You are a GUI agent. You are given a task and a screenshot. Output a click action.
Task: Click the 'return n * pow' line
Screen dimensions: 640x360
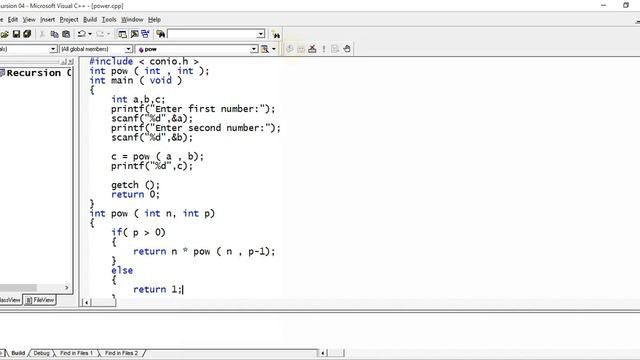click(x=204, y=251)
